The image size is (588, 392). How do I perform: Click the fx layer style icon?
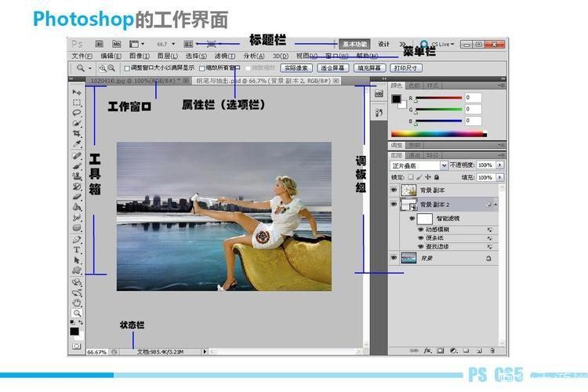coord(427,350)
